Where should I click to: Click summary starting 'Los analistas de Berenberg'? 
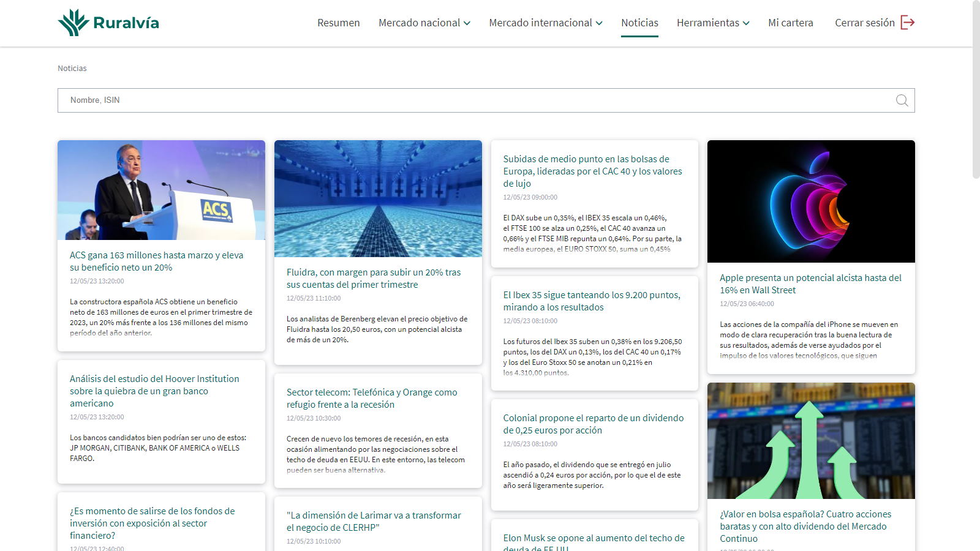[377, 329]
